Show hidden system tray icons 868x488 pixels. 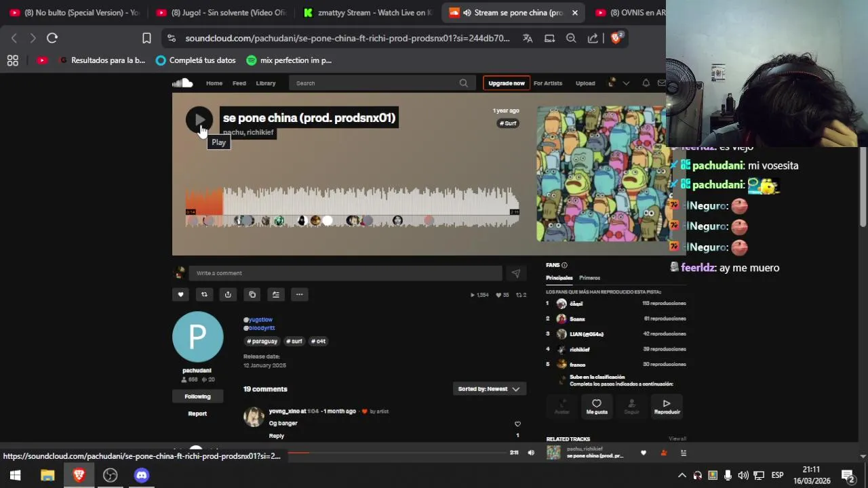tap(682, 475)
